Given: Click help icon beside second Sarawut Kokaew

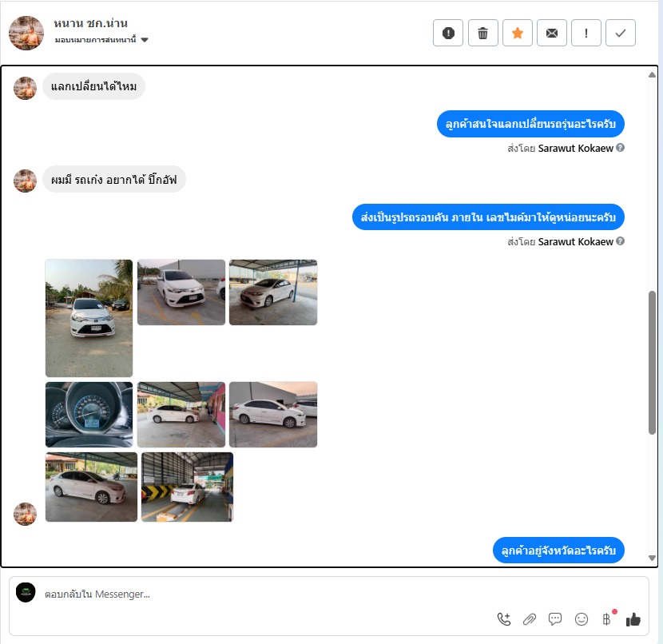Looking at the screenshot, I should point(621,241).
